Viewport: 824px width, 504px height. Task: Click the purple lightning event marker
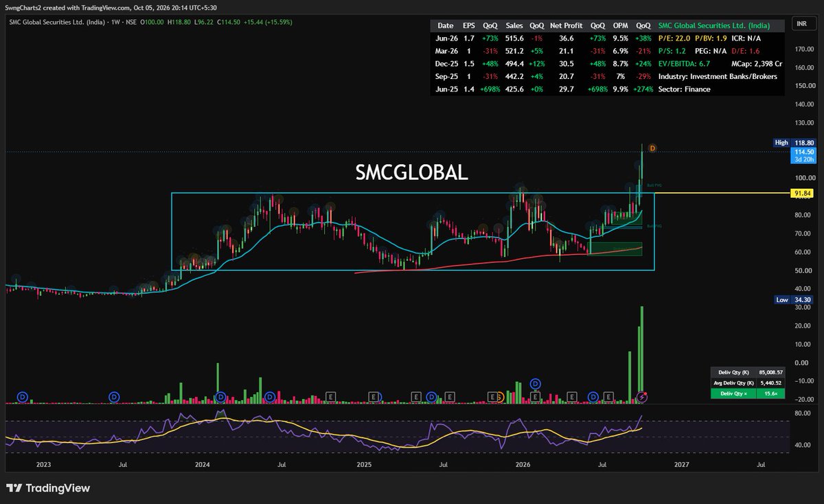tap(642, 396)
